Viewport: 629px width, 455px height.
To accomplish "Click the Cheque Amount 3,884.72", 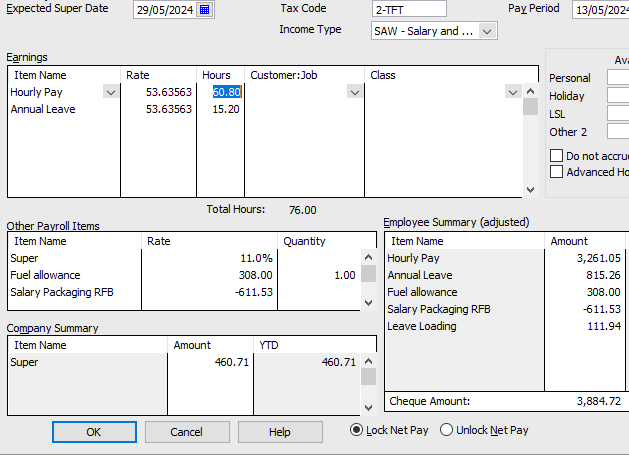I will [599, 401].
